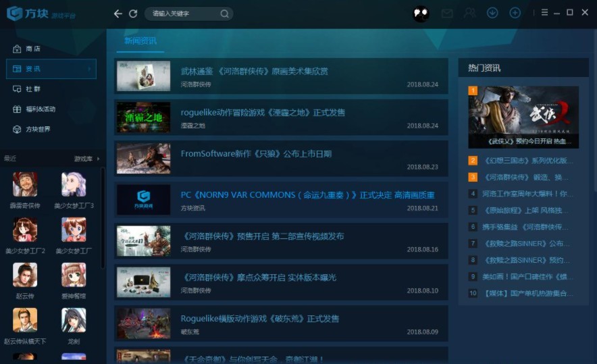Image resolution: width=597 pixels, height=364 pixels.
Task: Open the downloads manager icon
Action: (492, 14)
